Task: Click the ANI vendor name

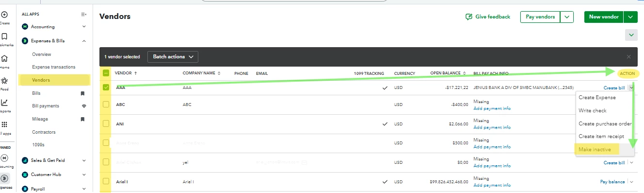Action: click(x=120, y=124)
